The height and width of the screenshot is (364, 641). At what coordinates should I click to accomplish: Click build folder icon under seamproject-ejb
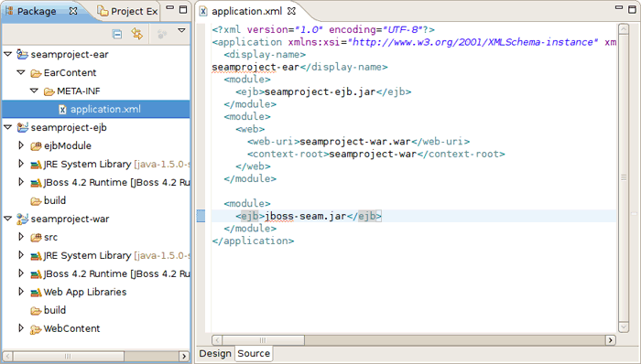[x=36, y=201]
